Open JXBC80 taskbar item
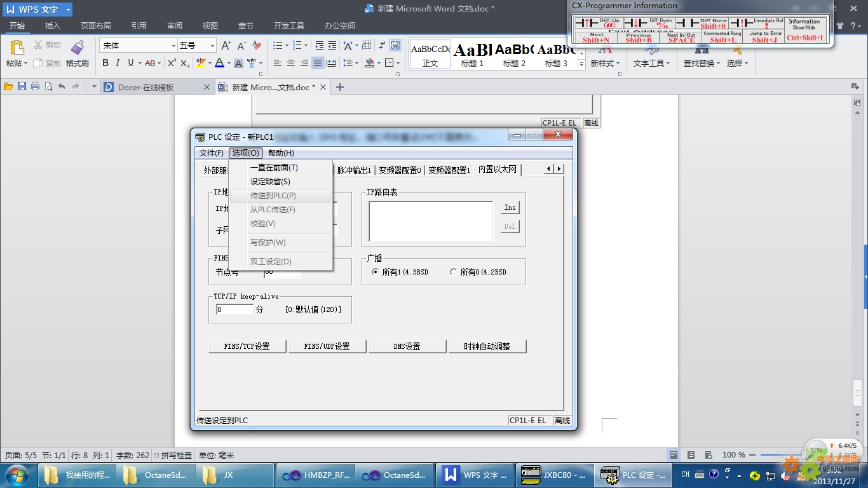This screenshot has width=868, height=488. pos(553,475)
